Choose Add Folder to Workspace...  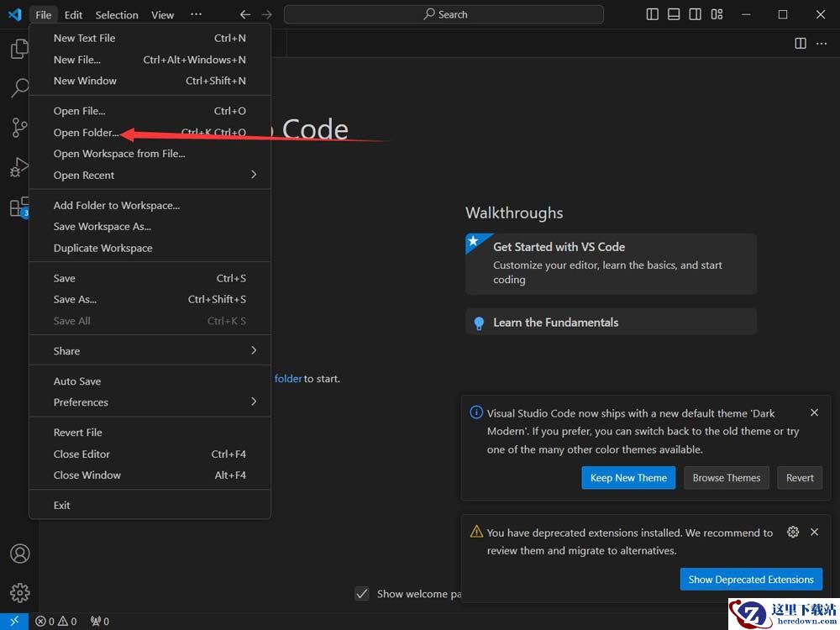click(x=150, y=205)
